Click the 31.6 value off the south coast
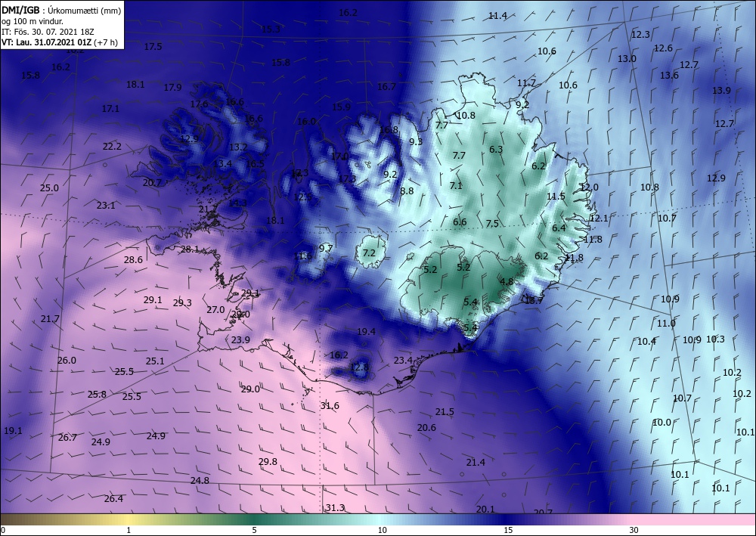 (330, 406)
